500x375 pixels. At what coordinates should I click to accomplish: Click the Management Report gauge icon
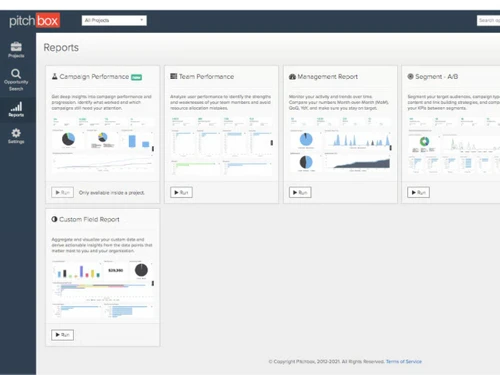click(x=292, y=77)
